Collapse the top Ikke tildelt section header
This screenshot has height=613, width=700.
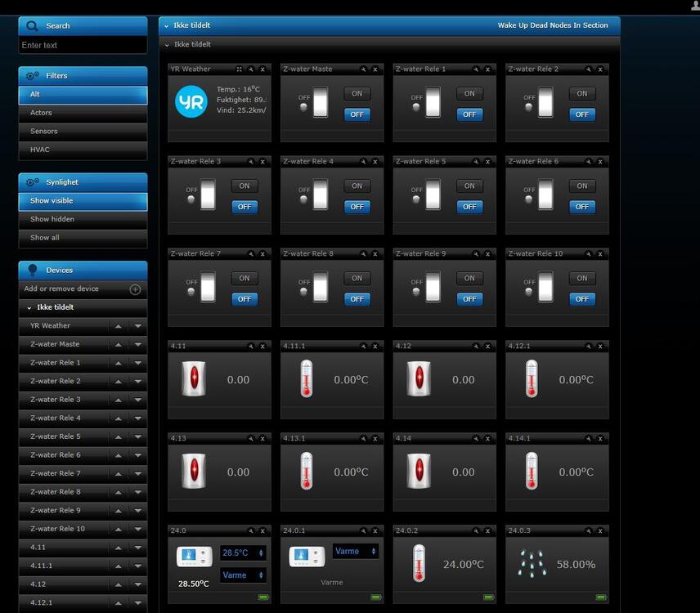tap(167, 26)
